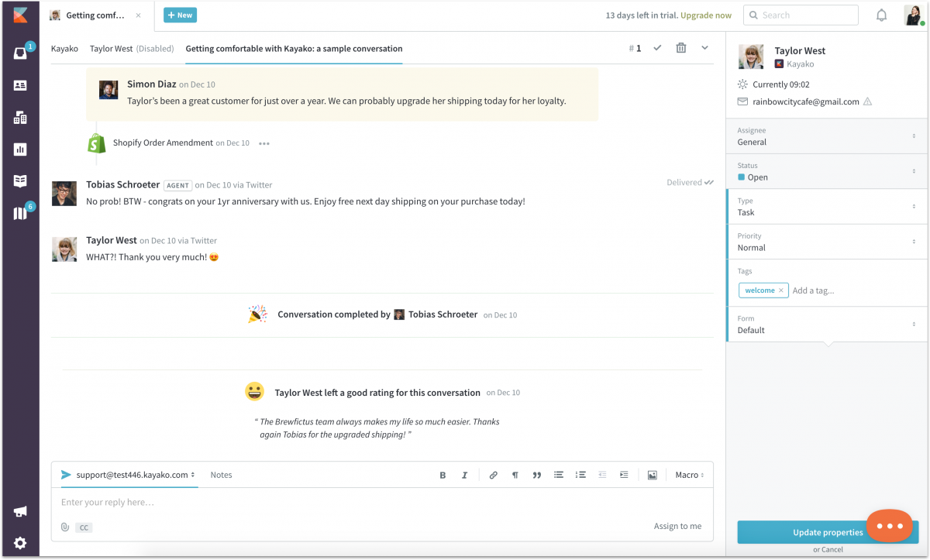
Task: Switch to the Notes tab
Action: [221, 475]
